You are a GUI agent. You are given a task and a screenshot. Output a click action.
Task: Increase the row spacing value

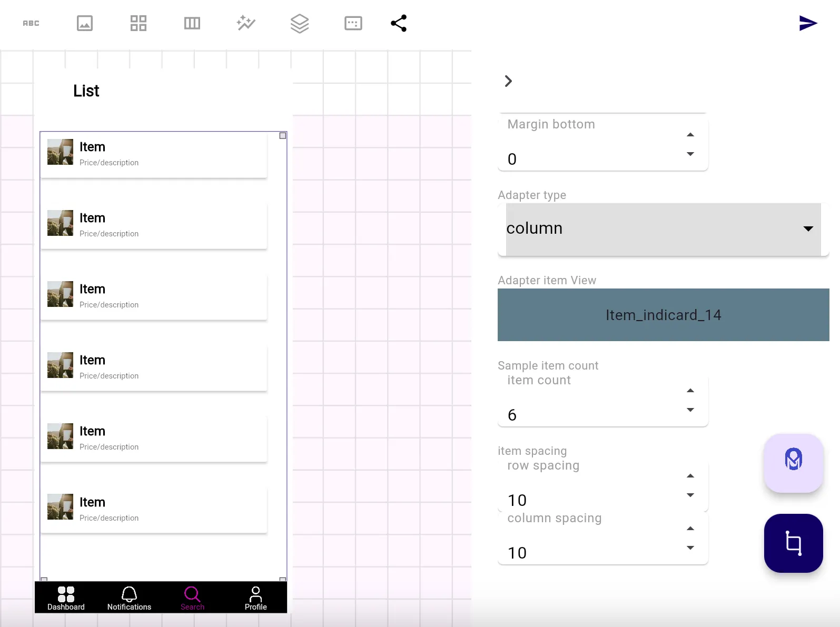tap(690, 476)
